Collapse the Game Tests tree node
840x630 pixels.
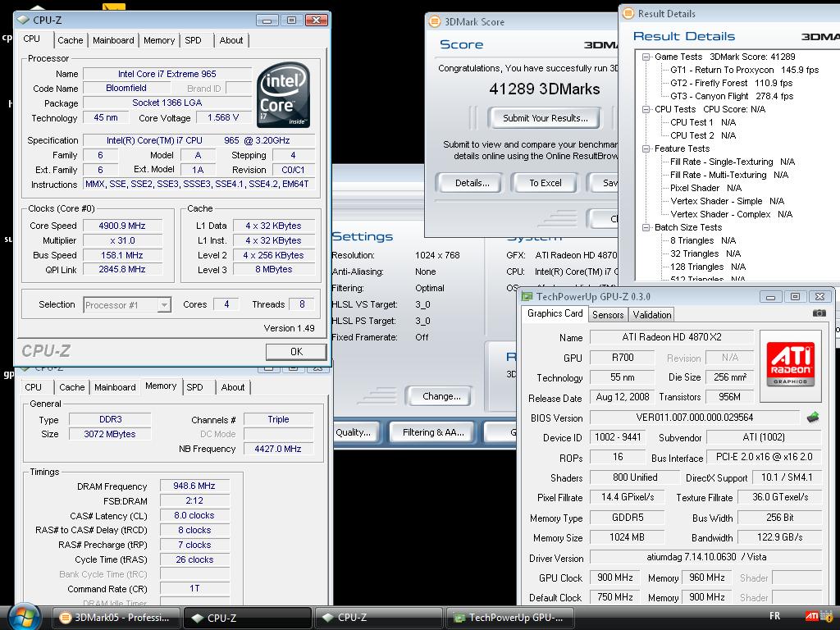point(646,57)
